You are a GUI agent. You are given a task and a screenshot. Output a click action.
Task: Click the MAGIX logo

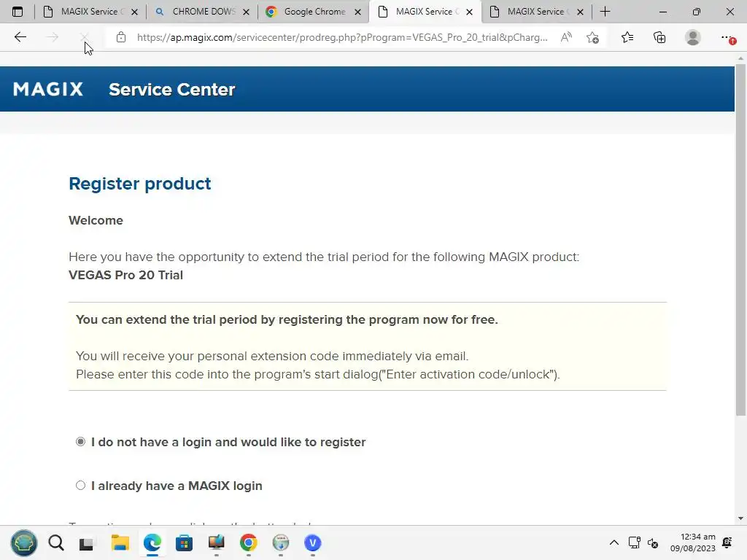pyautogui.click(x=47, y=89)
